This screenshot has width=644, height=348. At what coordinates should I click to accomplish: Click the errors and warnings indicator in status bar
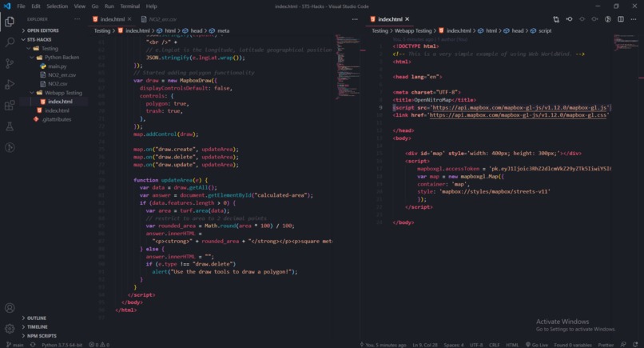[x=99, y=345]
